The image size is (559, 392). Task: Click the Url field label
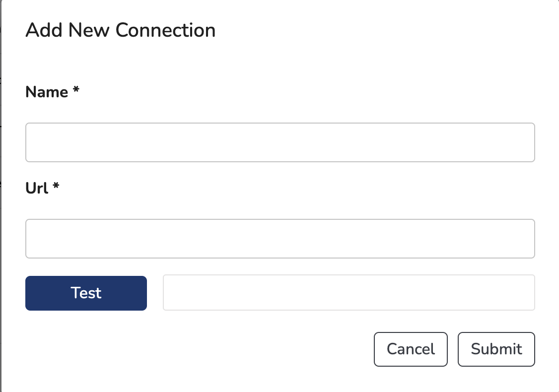[37, 188]
